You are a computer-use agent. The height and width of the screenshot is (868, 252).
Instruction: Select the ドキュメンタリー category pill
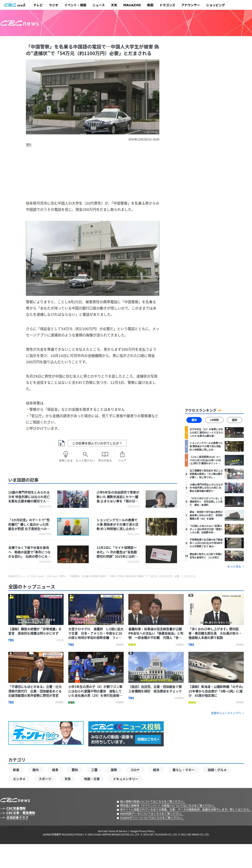[x=125, y=779]
